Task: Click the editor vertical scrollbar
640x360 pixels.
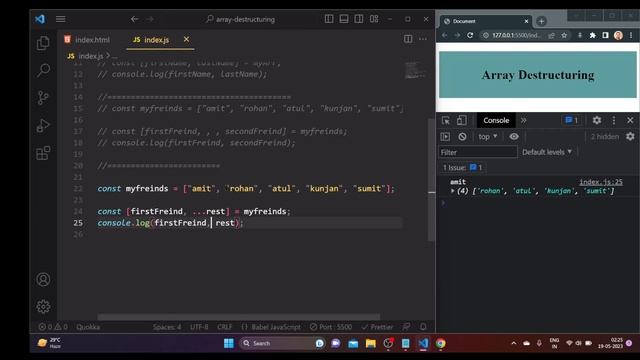Action: tap(431, 180)
